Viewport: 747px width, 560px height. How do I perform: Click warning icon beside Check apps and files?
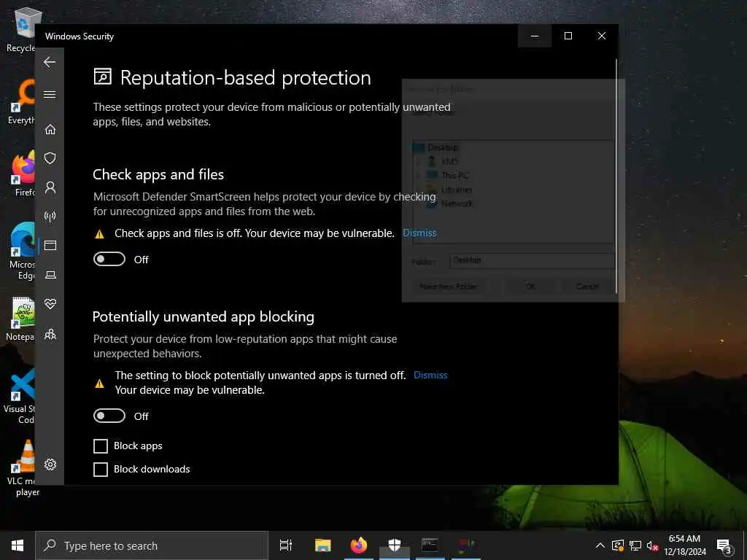[99, 234]
